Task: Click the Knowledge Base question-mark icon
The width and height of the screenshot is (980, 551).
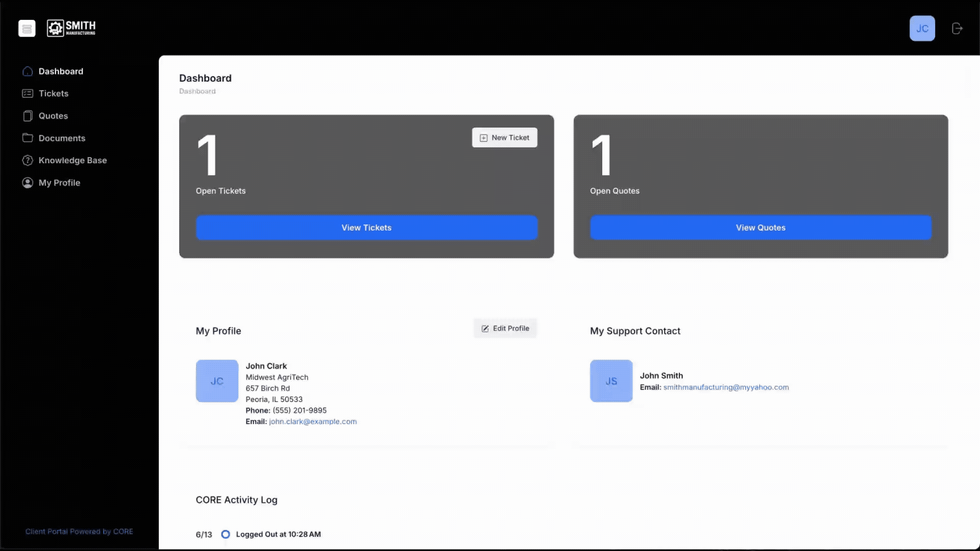Action: (x=28, y=160)
